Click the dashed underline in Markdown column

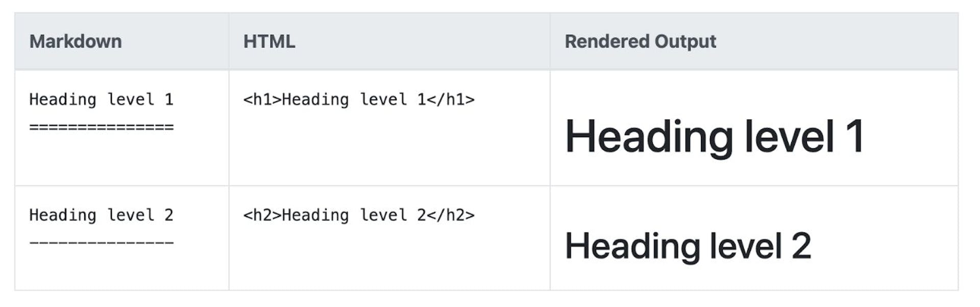click(x=101, y=243)
